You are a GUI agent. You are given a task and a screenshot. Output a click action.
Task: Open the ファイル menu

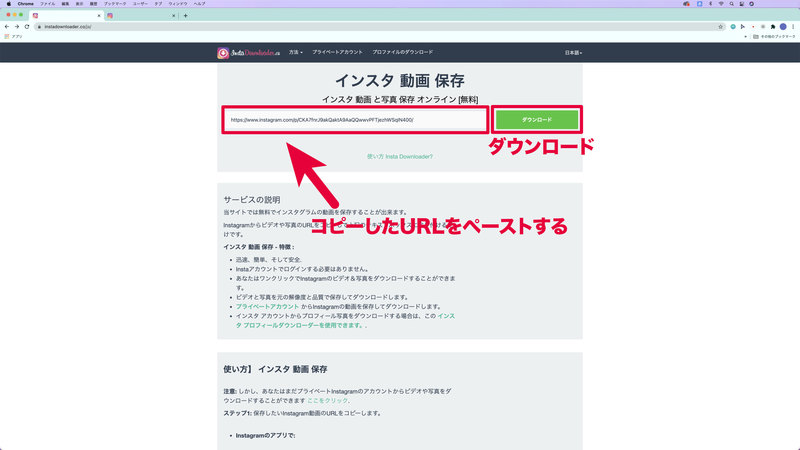47,4
